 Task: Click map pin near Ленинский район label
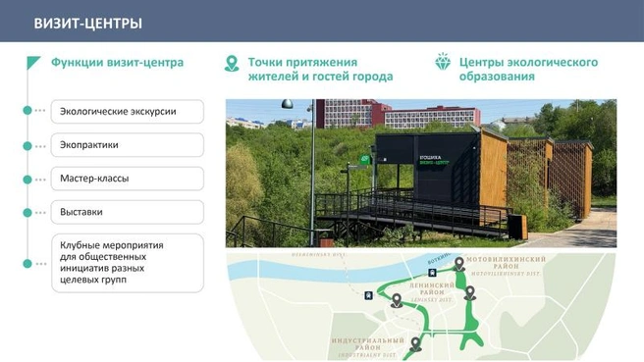pos(397,300)
